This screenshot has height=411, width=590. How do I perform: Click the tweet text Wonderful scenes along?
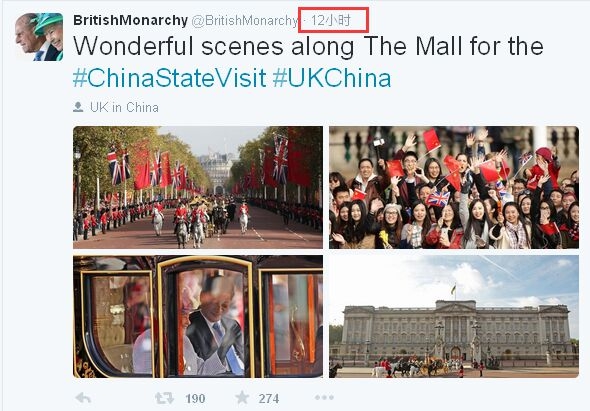[214, 46]
